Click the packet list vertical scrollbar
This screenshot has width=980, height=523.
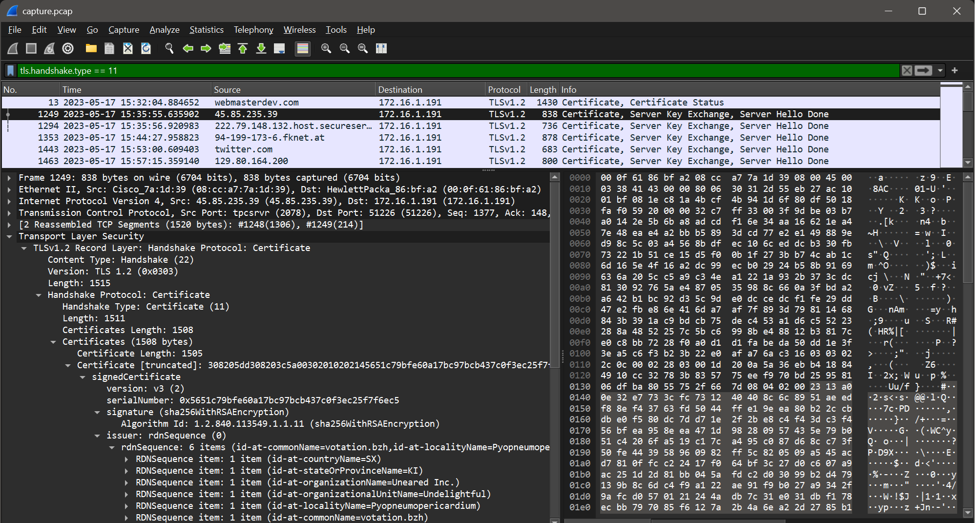click(967, 125)
